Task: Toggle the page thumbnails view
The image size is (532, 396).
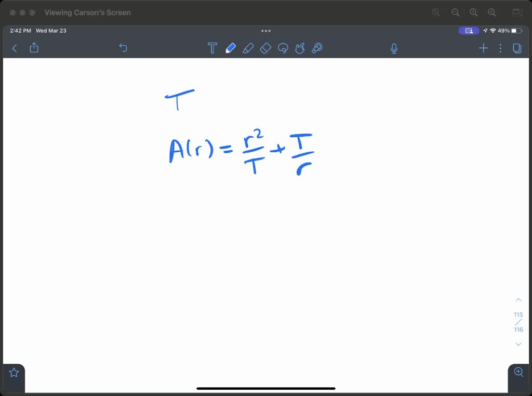Action: pyautogui.click(x=516, y=48)
